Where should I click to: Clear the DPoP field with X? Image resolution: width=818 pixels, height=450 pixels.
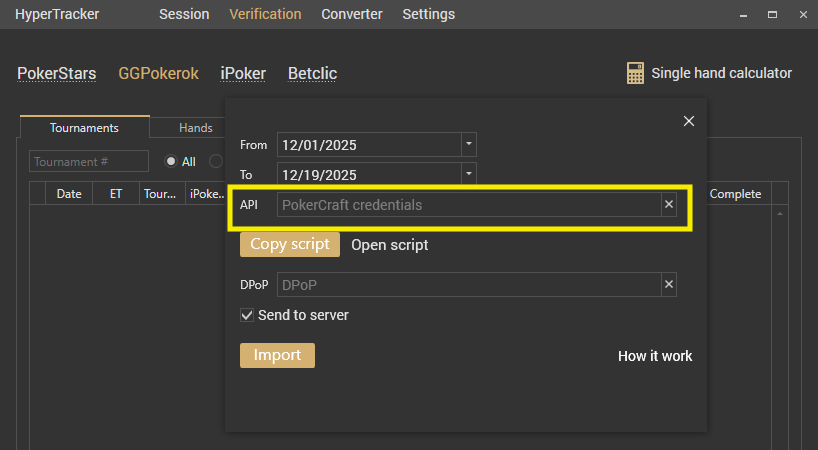669,285
